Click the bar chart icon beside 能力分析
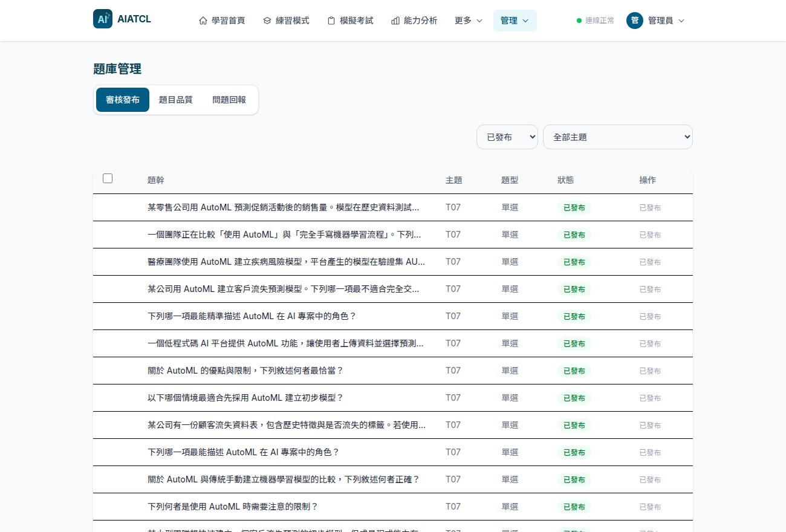This screenshot has height=532, width=786. [395, 21]
